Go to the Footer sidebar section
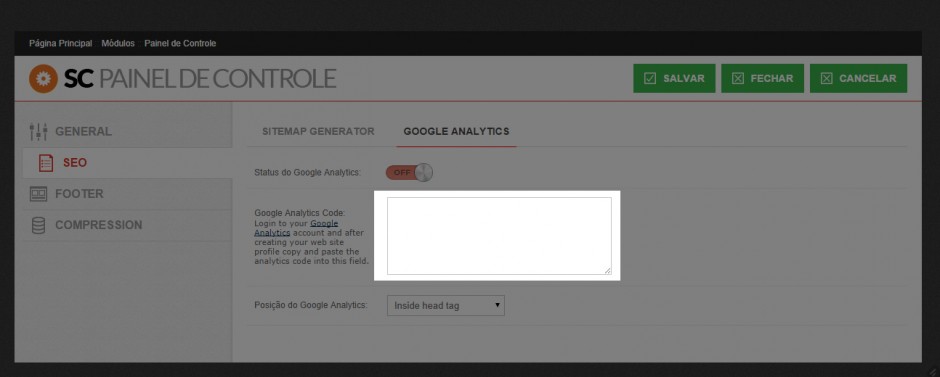The width and height of the screenshot is (940, 377). click(127, 194)
